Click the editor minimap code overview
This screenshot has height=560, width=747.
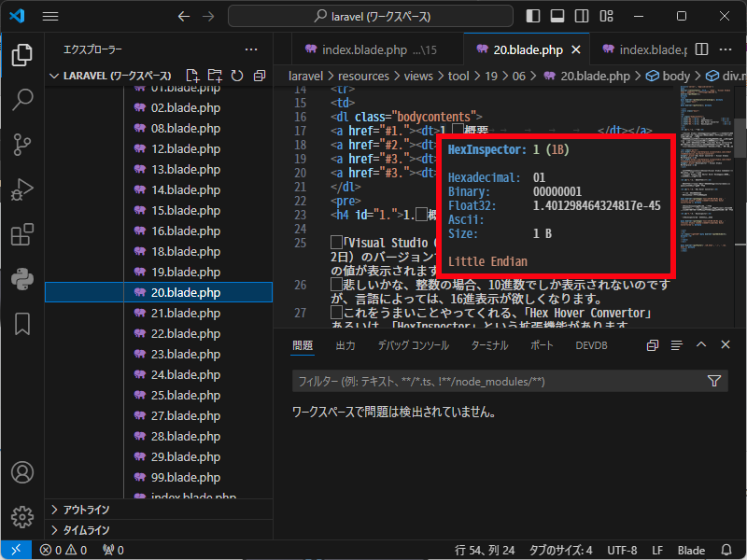[x=707, y=167]
